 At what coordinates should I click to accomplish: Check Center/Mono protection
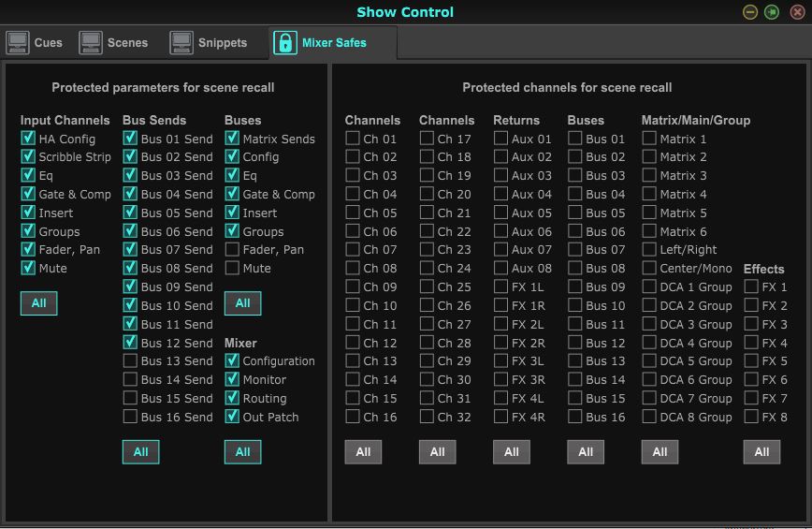[649, 268]
